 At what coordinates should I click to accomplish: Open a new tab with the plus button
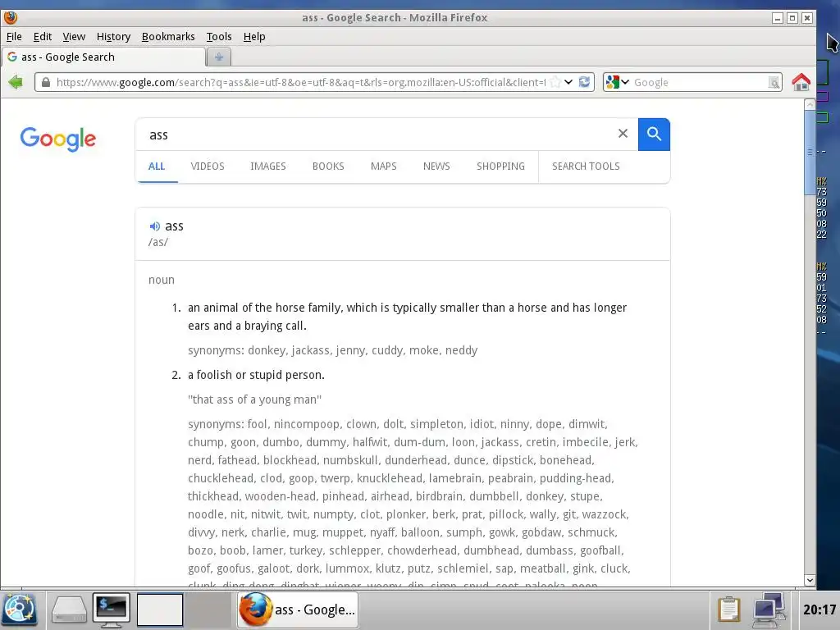218,57
